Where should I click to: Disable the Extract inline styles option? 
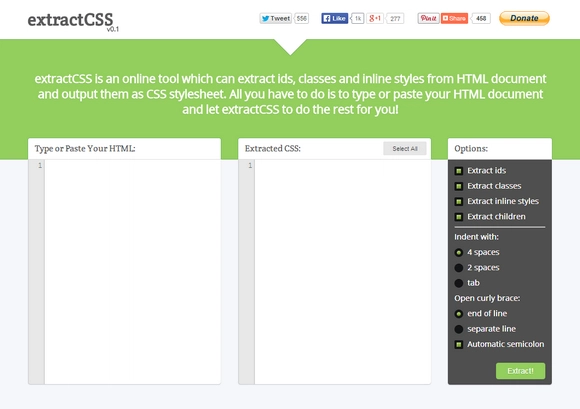[459, 202]
